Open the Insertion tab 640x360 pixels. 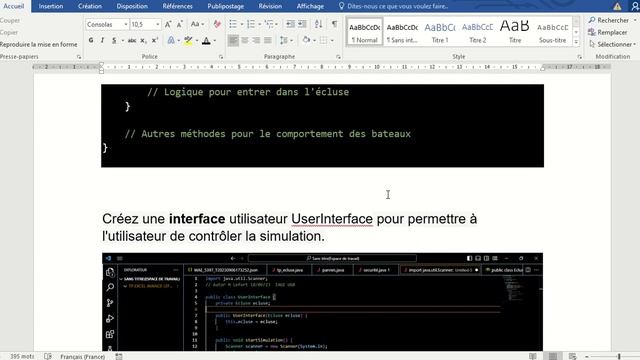coord(51,6)
